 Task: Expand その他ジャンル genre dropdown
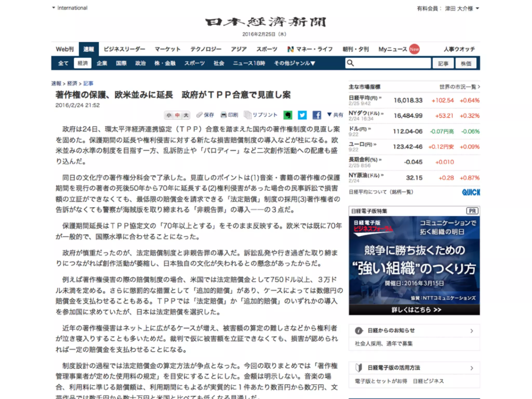(x=295, y=63)
